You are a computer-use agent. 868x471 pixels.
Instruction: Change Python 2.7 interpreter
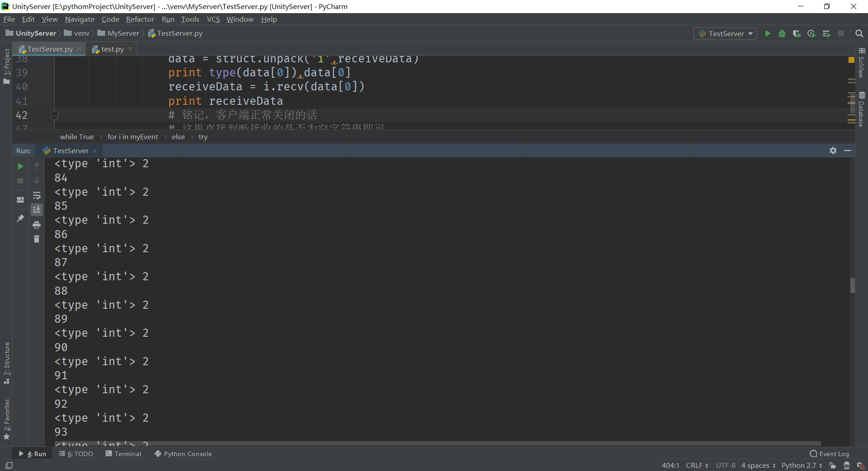802,466
